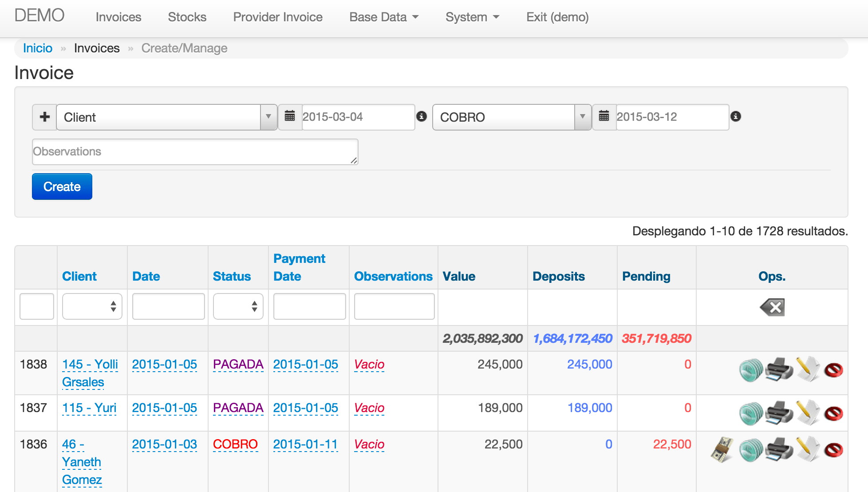Clear the table filters with the eraser icon
The image size is (868, 492).
(x=772, y=307)
